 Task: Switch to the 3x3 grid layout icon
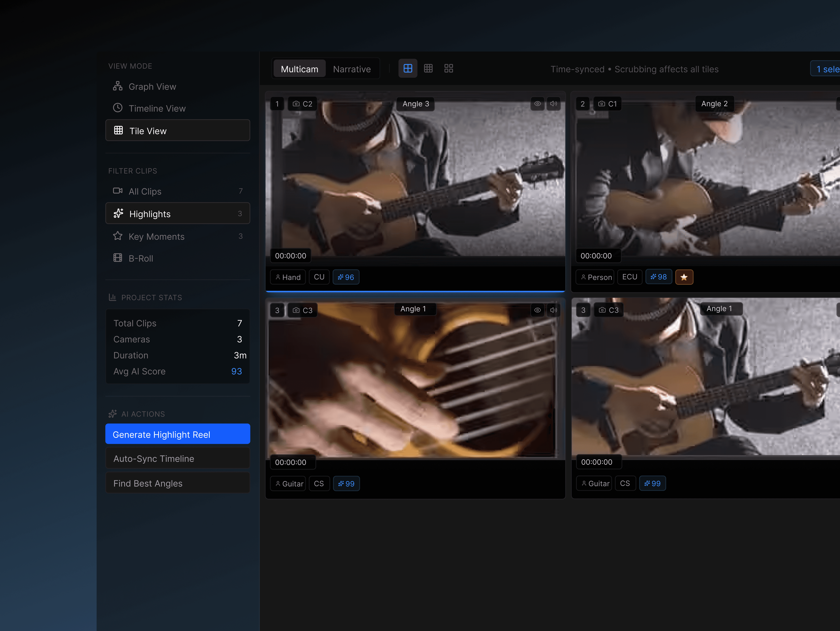[x=428, y=68]
